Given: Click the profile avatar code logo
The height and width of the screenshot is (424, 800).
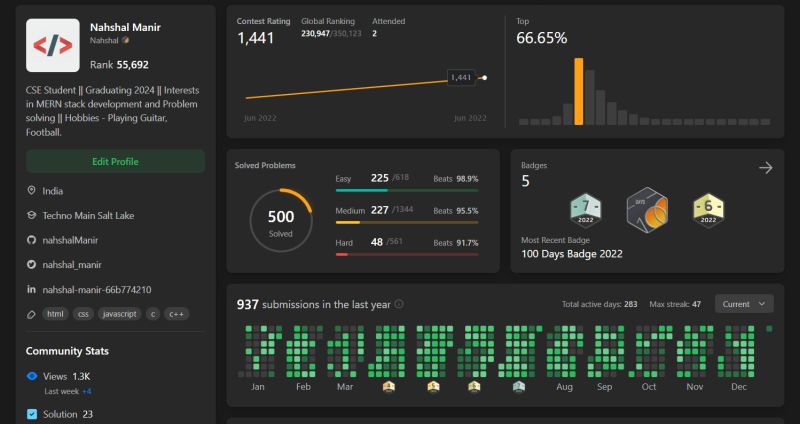Looking at the screenshot, I should tap(53, 45).
